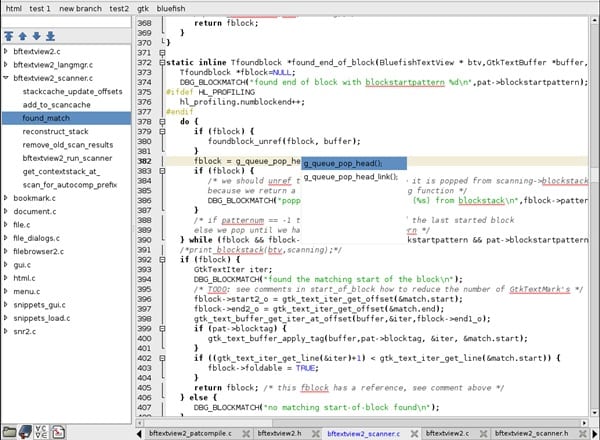
Task: Open the bftextview2_patcompile.c document tab
Action: pos(190,433)
